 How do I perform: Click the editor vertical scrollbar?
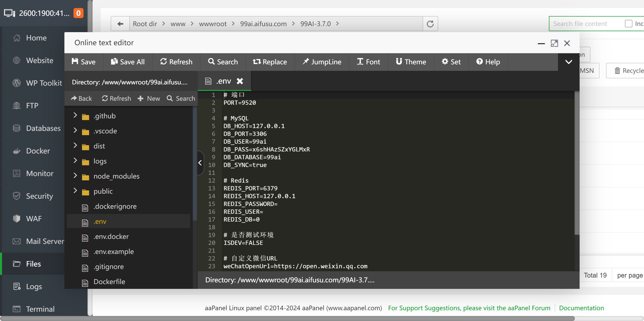[x=577, y=163]
